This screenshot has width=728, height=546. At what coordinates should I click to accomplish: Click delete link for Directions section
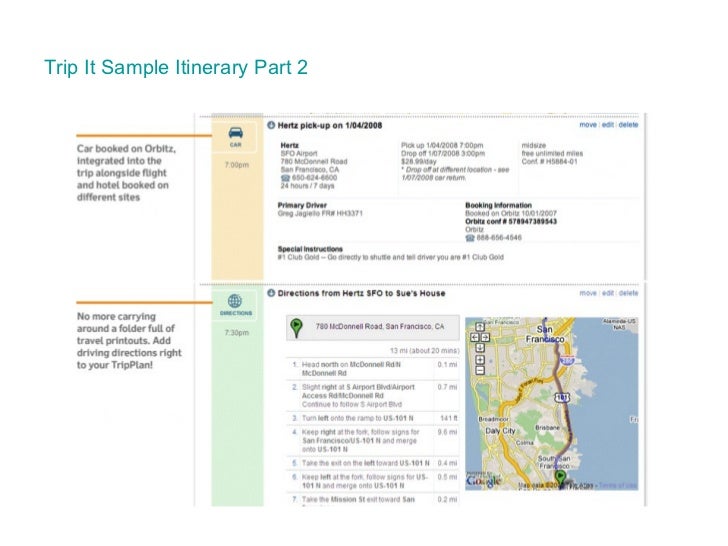[628, 293]
